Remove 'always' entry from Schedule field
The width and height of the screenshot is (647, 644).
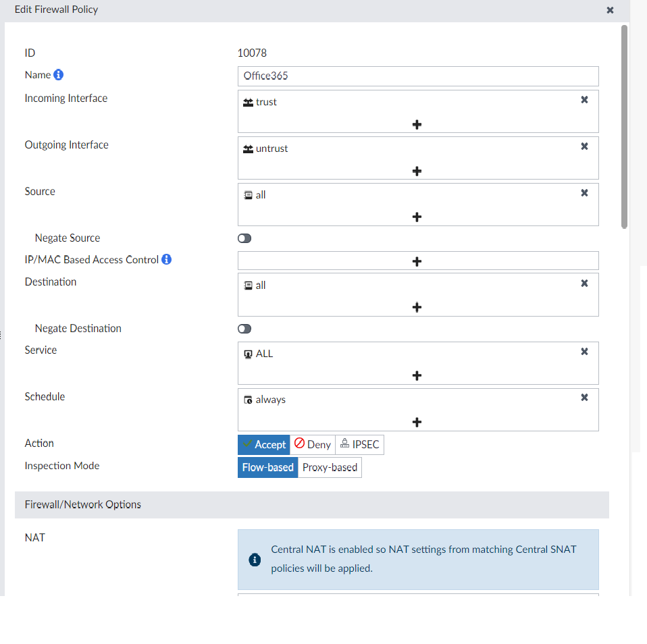point(585,398)
